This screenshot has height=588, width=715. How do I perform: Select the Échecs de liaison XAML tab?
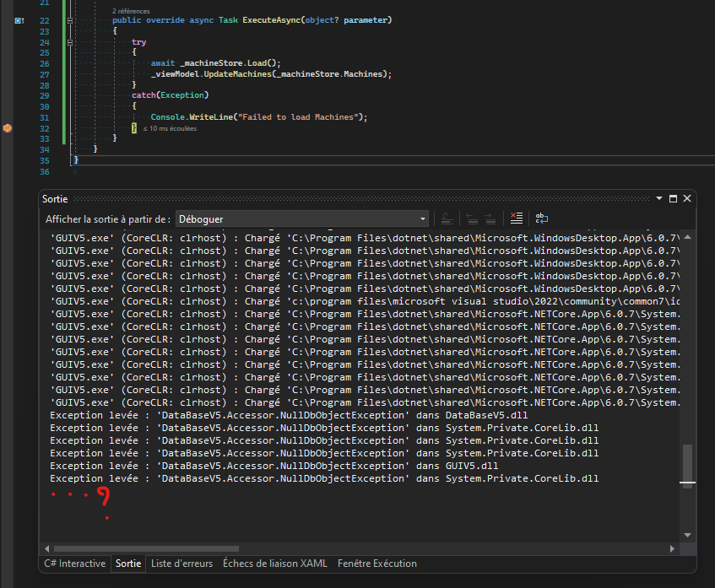(274, 564)
